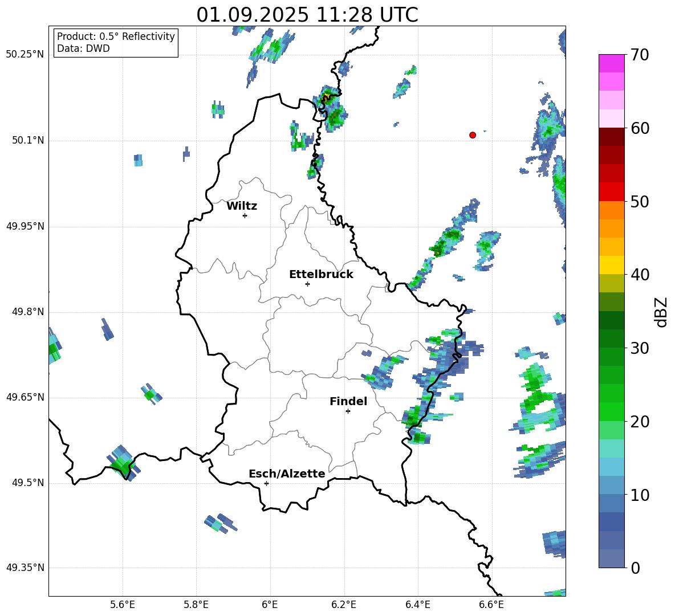Click the red dot radar site marker
Screen dimensions: 675x616
point(473,135)
